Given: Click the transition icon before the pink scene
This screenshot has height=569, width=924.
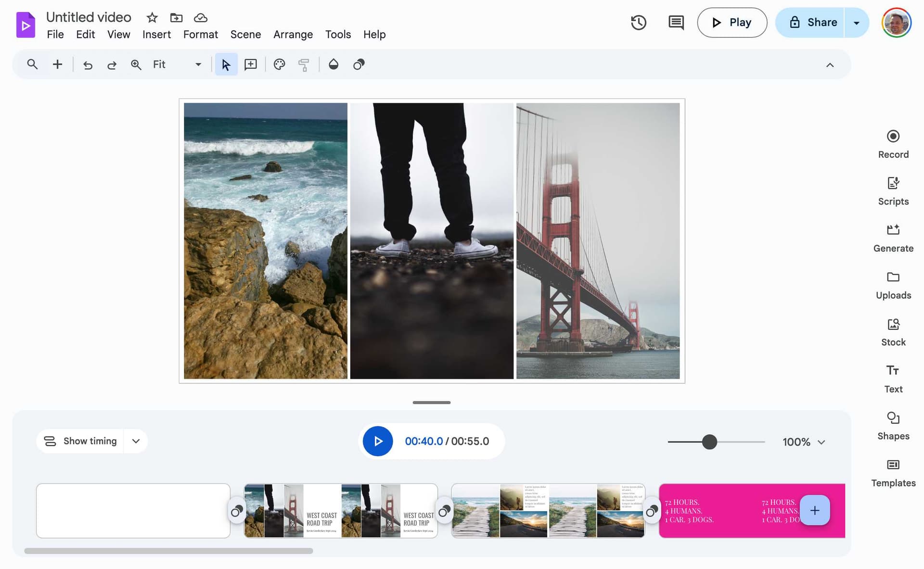Looking at the screenshot, I should (x=652, y=511).
